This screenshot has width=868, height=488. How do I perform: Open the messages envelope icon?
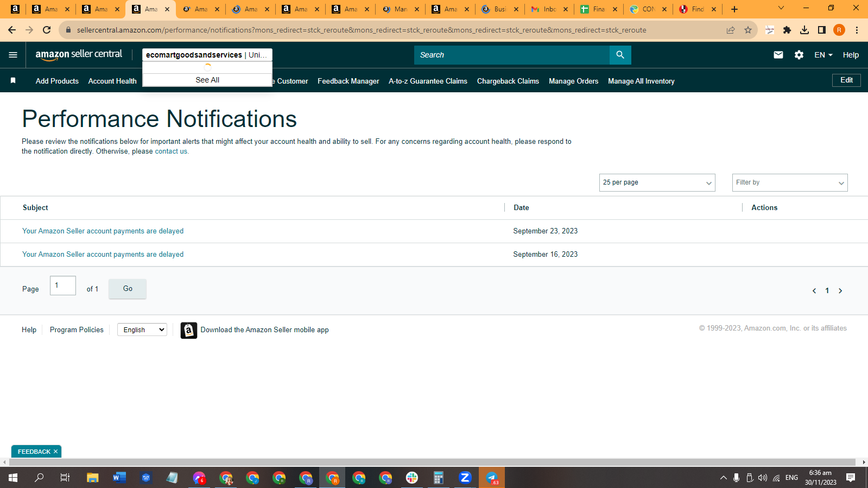778,55
